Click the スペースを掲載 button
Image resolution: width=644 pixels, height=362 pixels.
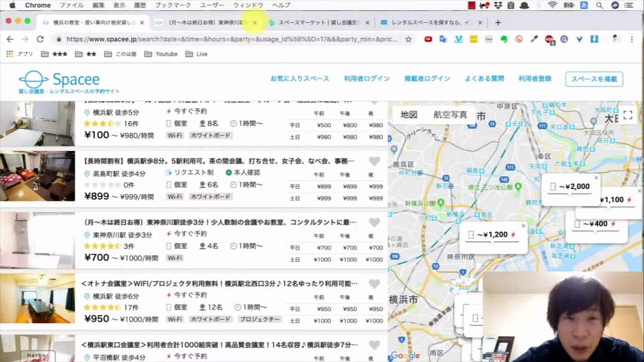pos(594,79)
